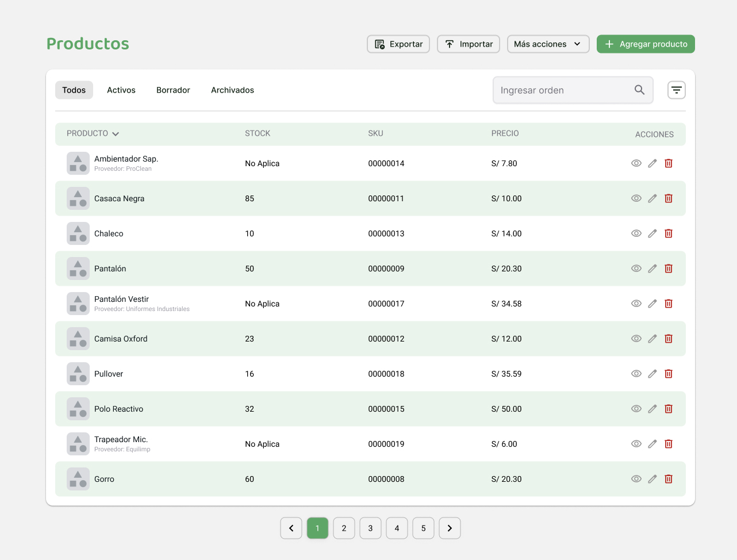Image resolution: width=737 pixels, height=560 pixels.
Task: View Ambientador Sap. details via eye icon
Action: (x=636, y=163)
